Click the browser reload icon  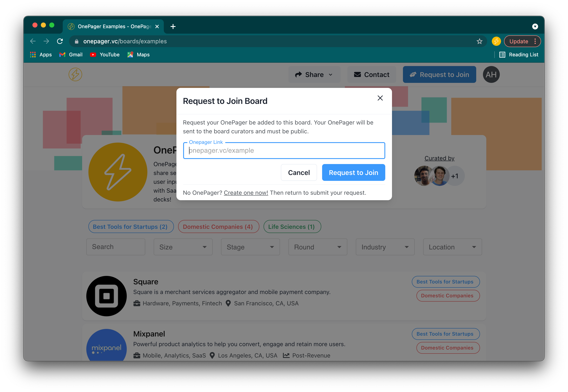[x=60, y=41]
